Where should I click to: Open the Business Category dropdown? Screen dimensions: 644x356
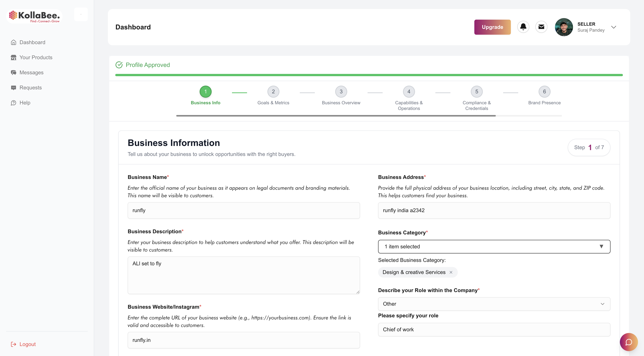pos(494,247)
